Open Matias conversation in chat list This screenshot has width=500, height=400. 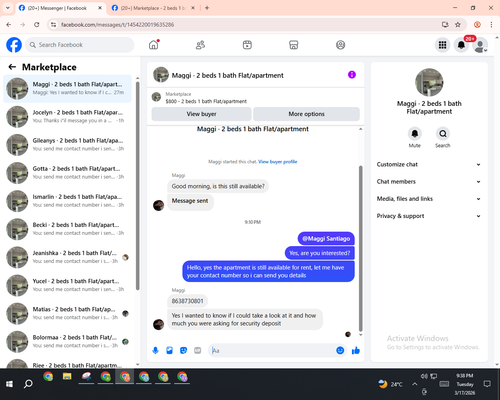pyautogui.click(x=67, y=313)
